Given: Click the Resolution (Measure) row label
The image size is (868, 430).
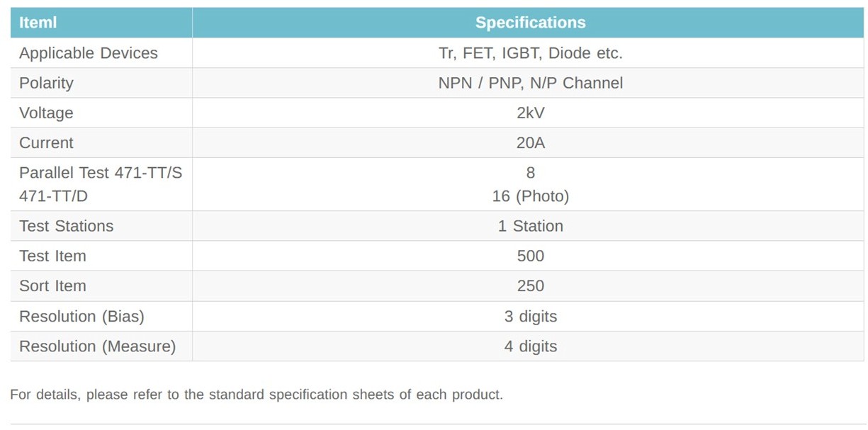Looking at the screenshot, I should coord(97,346).
